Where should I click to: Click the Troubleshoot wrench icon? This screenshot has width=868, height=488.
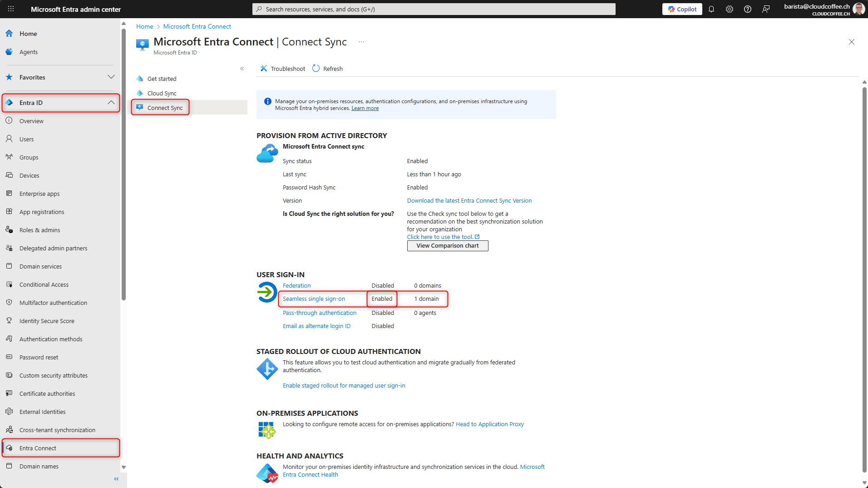(x=264, y=69)
